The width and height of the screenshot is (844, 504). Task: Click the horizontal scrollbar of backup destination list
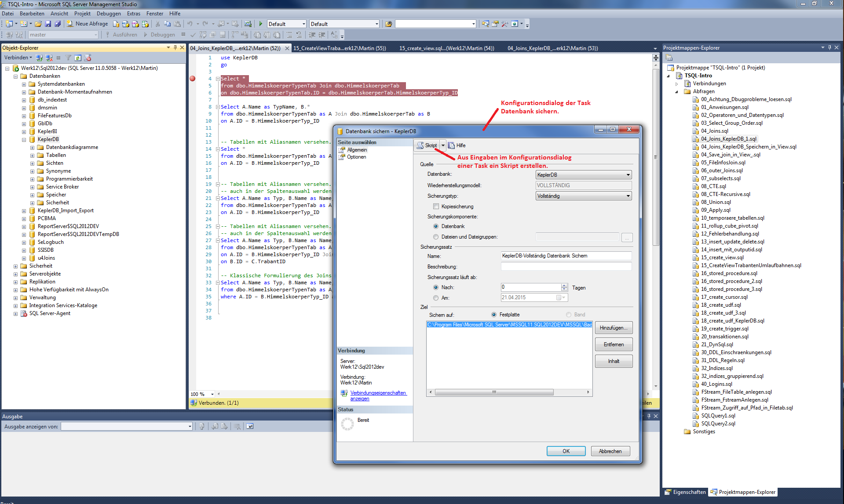(x=509, y=392)
